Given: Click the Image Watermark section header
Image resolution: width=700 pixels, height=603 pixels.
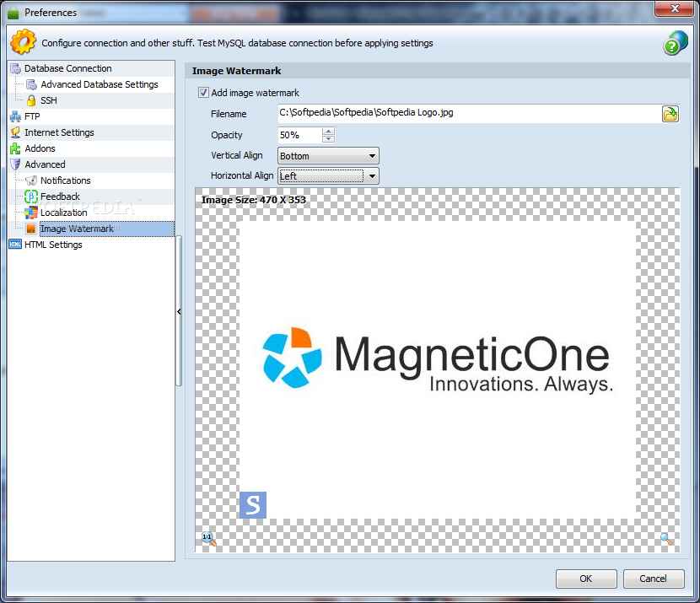Looking at the screenshot, I should (x=237, y=71).
